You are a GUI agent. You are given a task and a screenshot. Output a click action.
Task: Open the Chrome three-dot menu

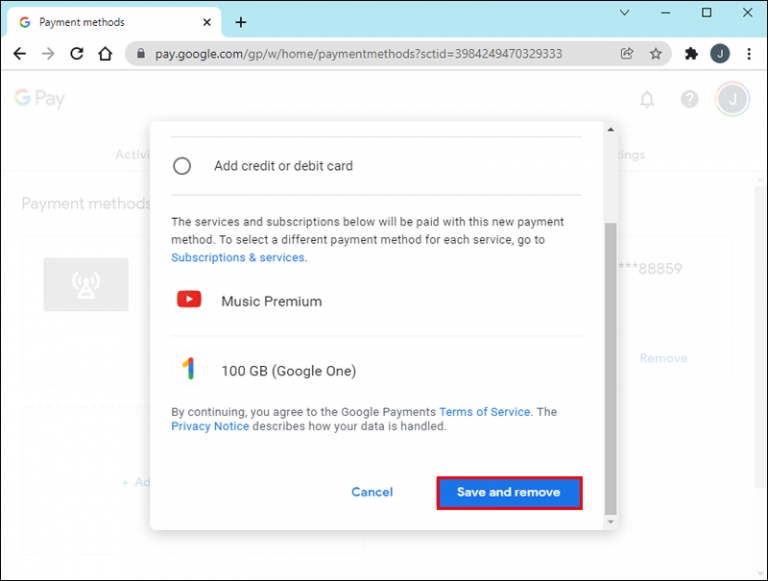(x=749, y=53)
